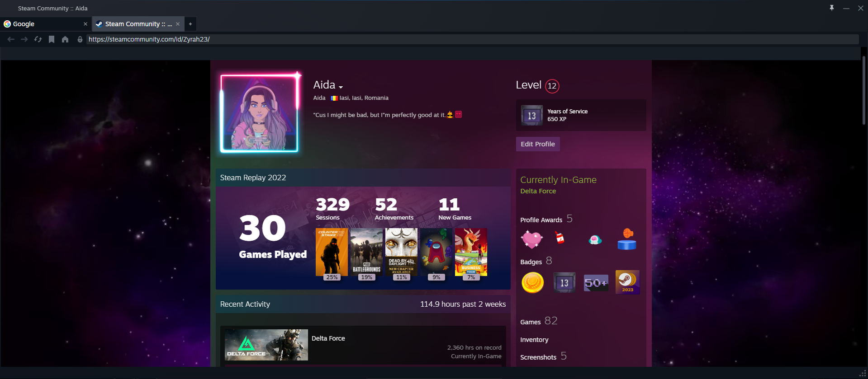The image size is (868, 379).
Task: Open the Inventory link
Action: click(x=534, y=340)
